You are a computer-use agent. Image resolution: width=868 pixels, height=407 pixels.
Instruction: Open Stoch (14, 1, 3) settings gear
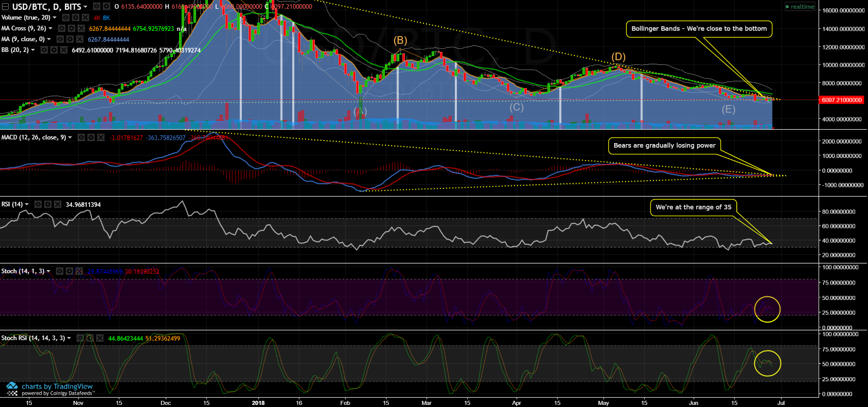click(x=69, y=271)
